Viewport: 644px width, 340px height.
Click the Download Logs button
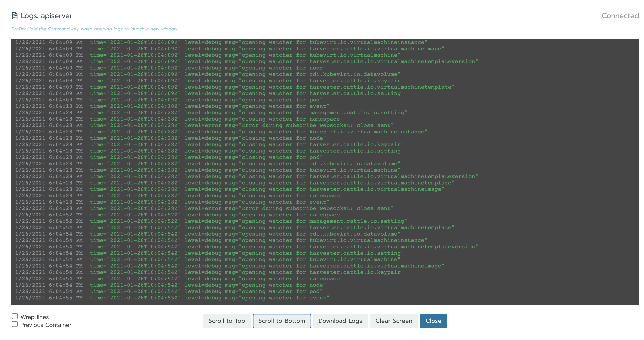click(x=340, y=321)
